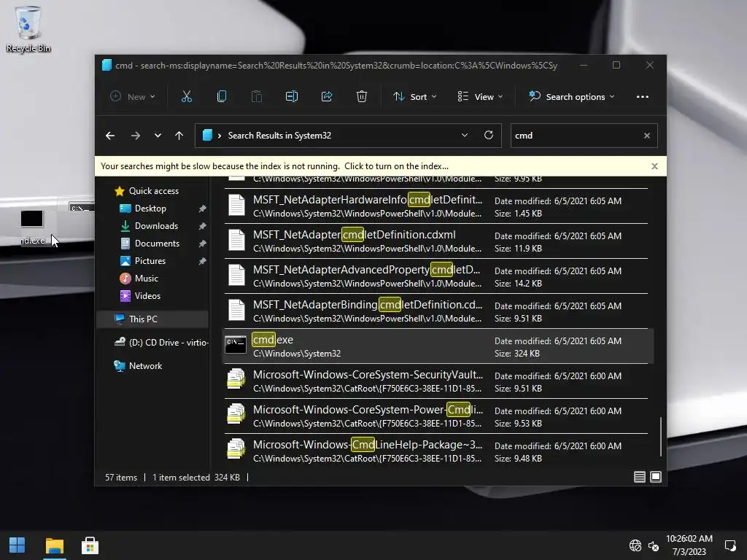
Task: Click the network globe tray icon
Action: tap(635, 545)
